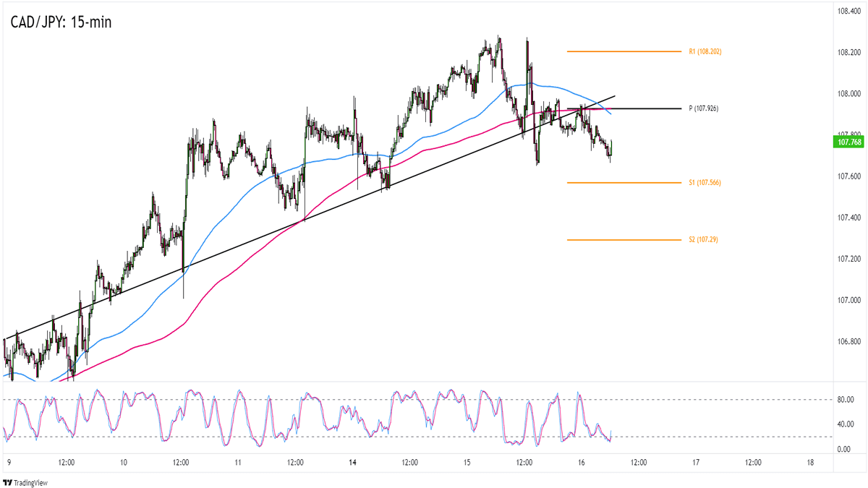This screenshot has height=488, width=868.
Task: Click the 40.00 stochastic level label
Action: pyautogui.click(x=845, y=424)
